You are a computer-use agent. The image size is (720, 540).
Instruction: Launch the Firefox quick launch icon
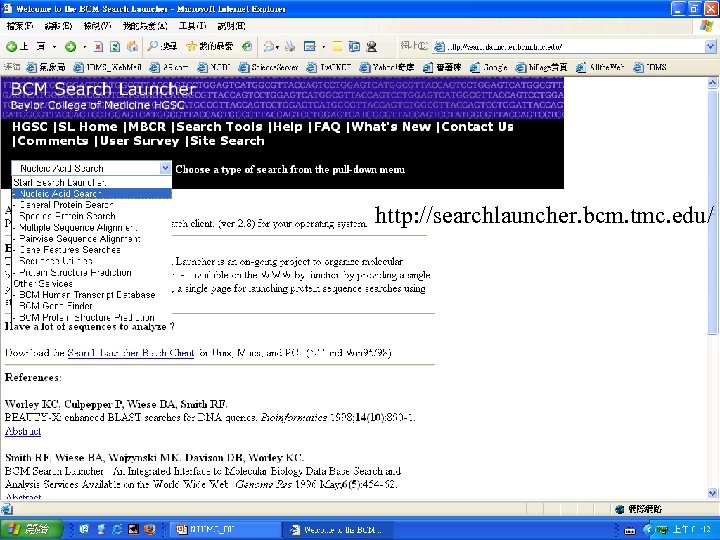point(149,529)
